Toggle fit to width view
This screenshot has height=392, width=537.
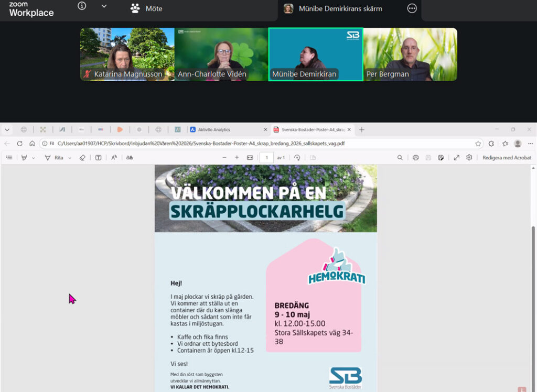(x=251, y=157)
